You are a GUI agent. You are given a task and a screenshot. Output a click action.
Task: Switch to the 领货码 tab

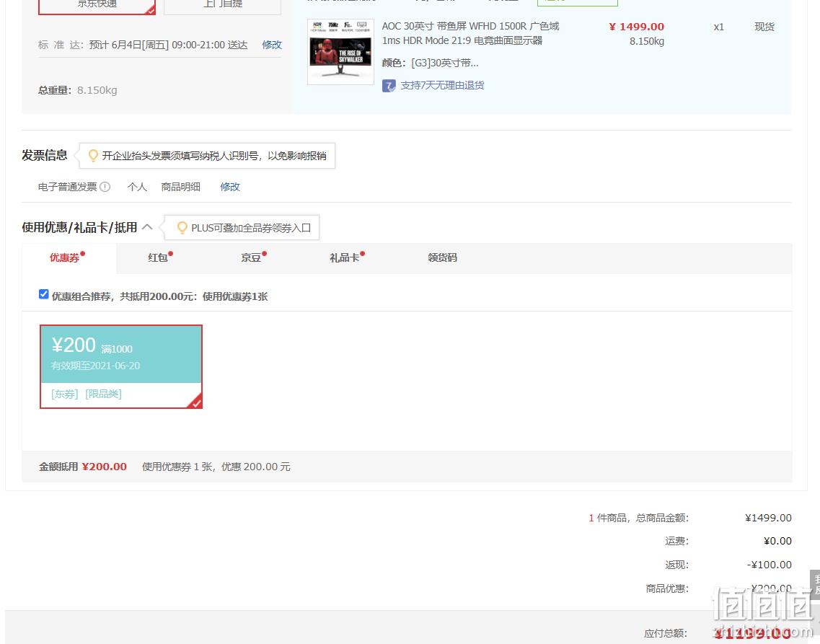tap(442, 257)
